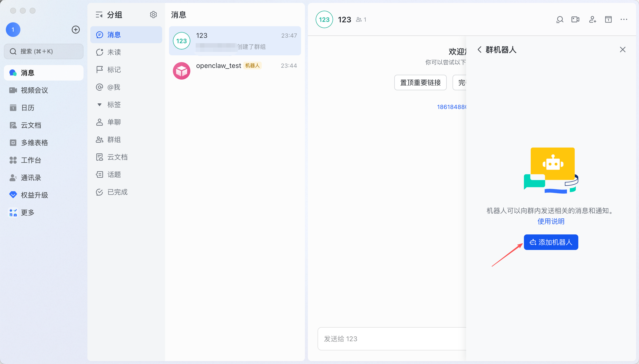Close the 群机器人 panel
This screenshot has width=639, height=364.
pos(622,50)
